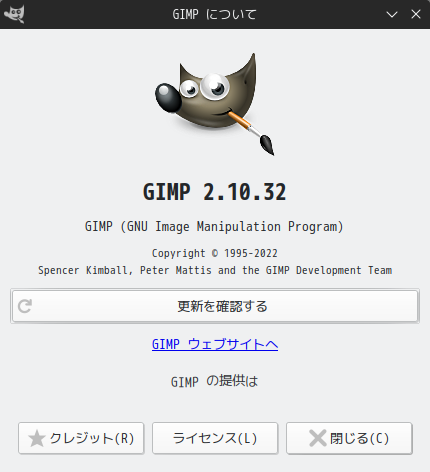Open the title bar chevron window menu
The height and width of the screenshot is (472, 430).
(392, 14)
